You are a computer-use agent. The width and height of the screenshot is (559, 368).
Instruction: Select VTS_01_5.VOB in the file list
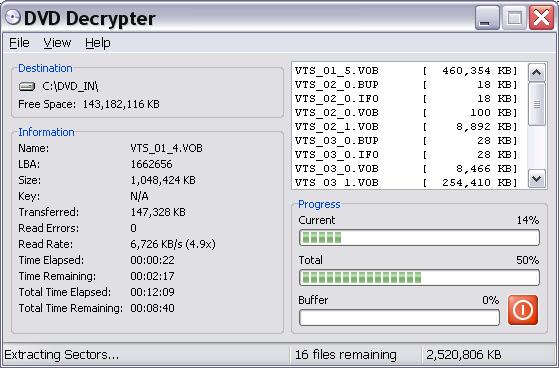(x=406, y=71)
